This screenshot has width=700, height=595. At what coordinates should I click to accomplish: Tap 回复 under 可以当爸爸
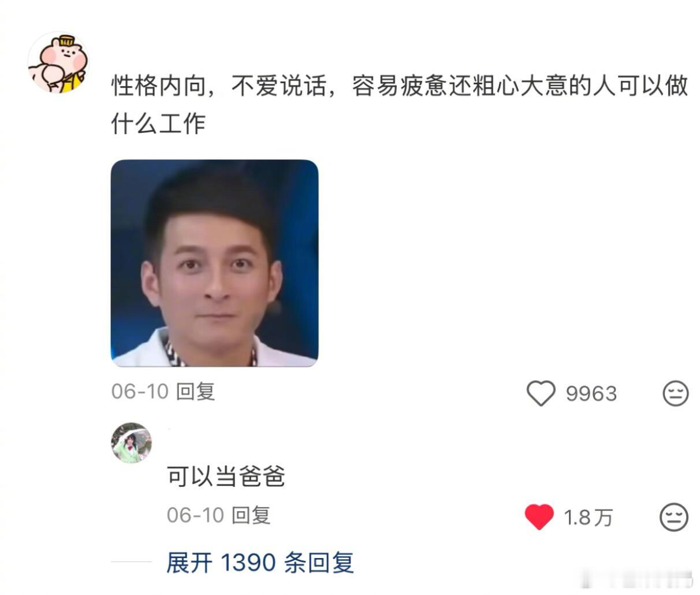pyautogui.click(x=251, y=515)
